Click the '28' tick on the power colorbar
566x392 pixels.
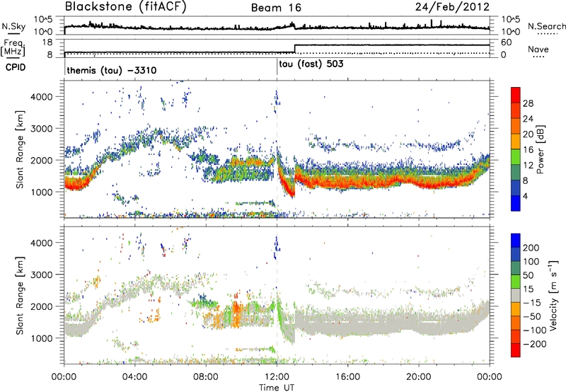(528, 103)
